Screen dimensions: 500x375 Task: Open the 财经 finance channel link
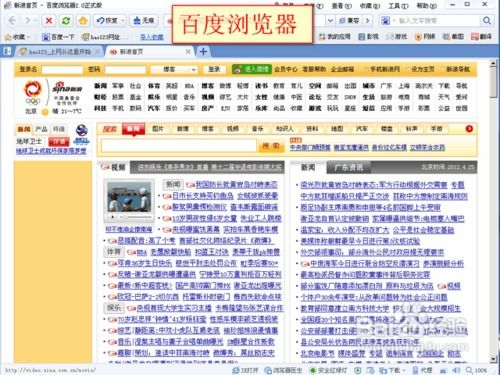[x=100, y=97]
